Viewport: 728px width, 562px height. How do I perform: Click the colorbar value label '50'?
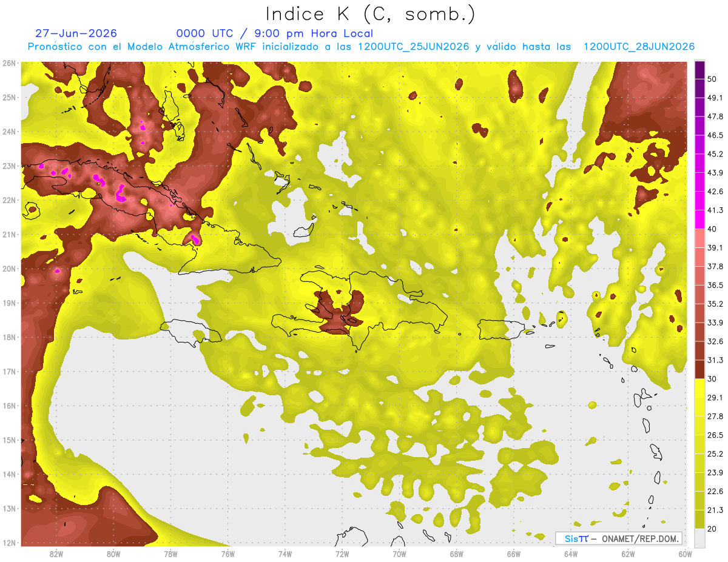coord(712,79)
